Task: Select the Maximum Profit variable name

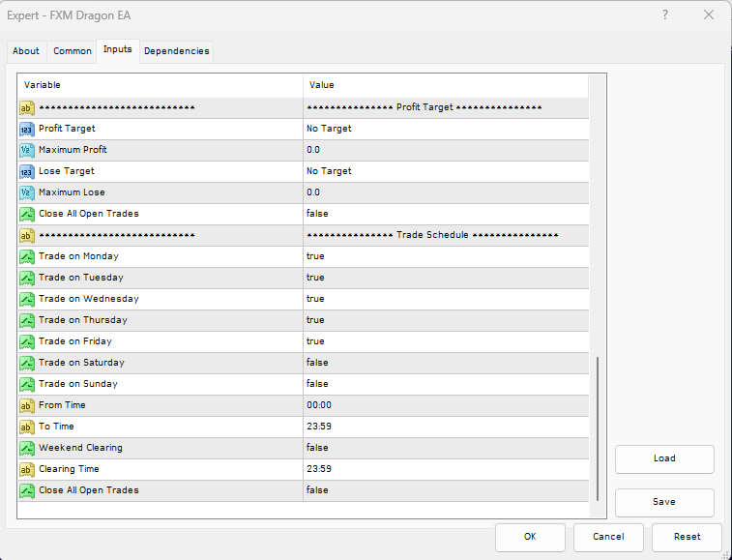Action: 73,150
